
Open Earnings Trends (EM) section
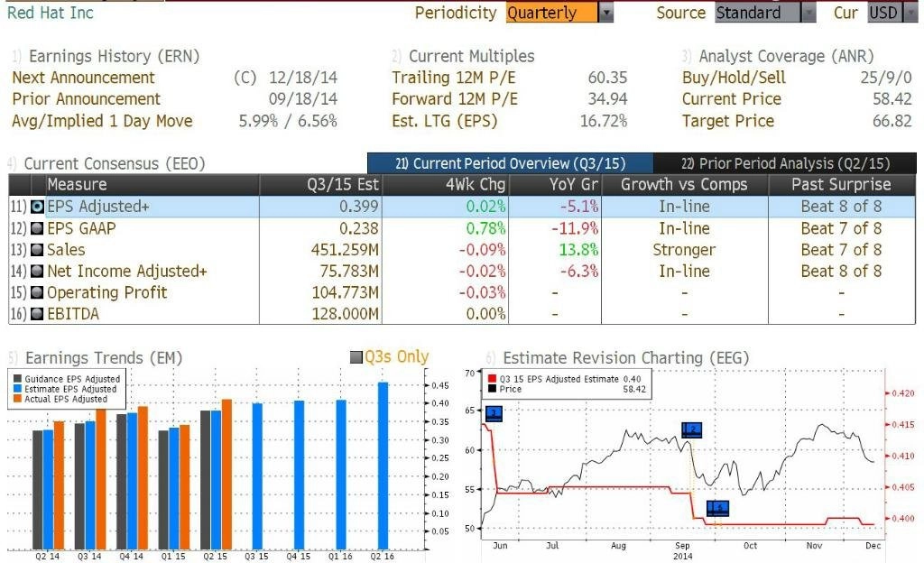point(104,357)
